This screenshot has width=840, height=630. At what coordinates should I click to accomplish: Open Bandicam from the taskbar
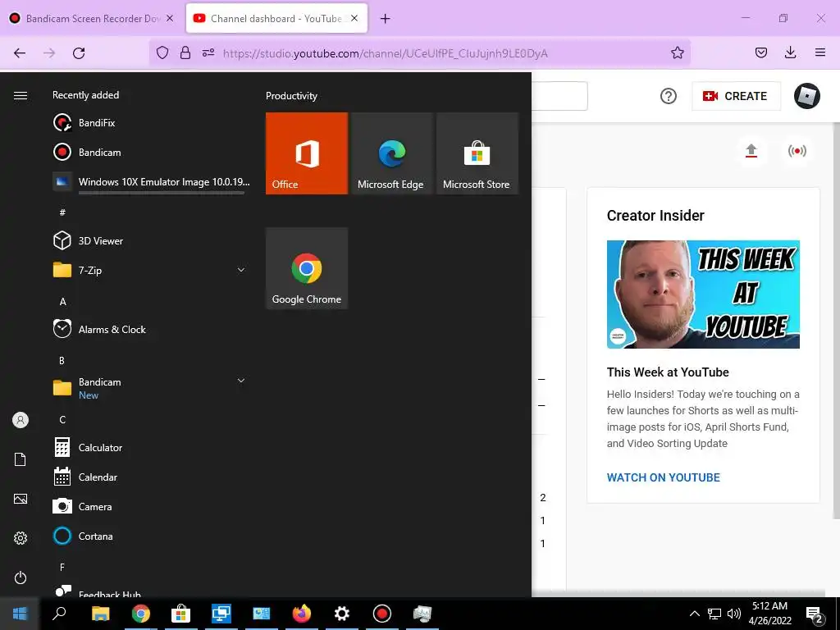(x=382, y=614)
